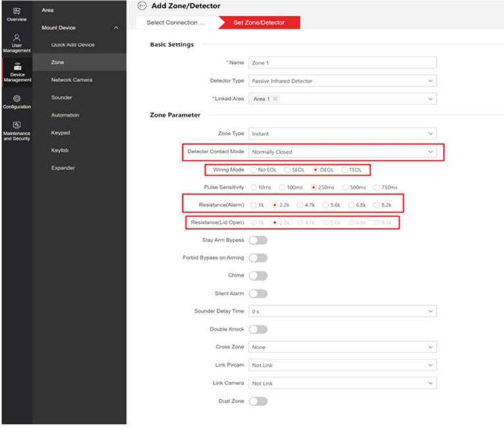Expand the Zone Type dropdown
Viewport: 504px width, 428px height.
[342, 133]
